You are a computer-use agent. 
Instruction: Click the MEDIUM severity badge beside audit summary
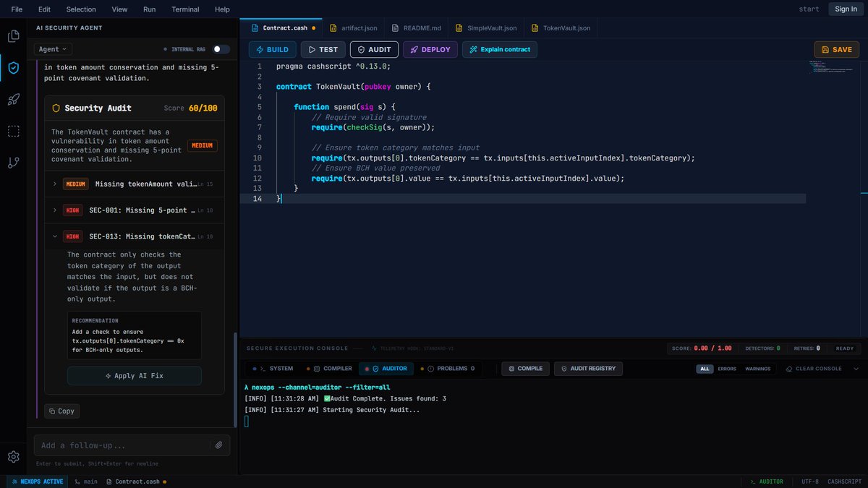202,145
